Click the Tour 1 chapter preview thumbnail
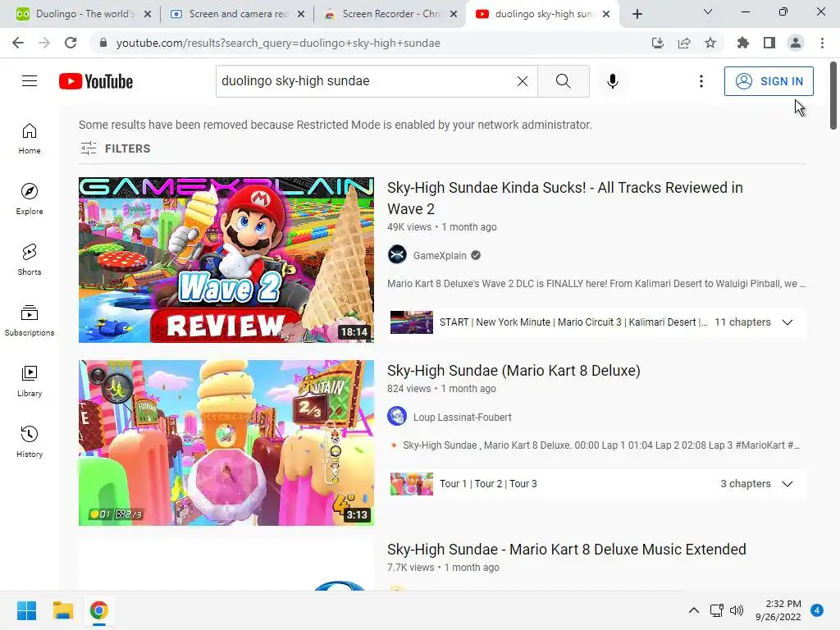840x630 pixels. click(412, 484)
